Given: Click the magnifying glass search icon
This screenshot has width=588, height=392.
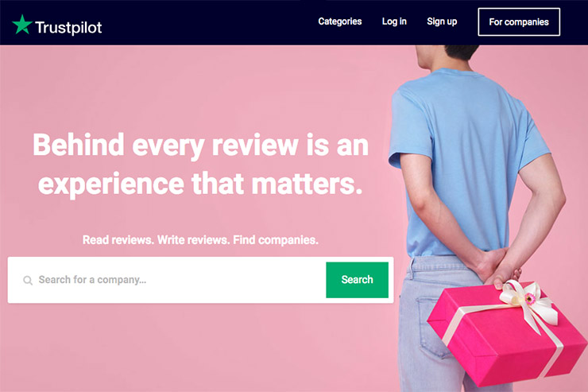Looking at the screenshot, I should (28, 280).
